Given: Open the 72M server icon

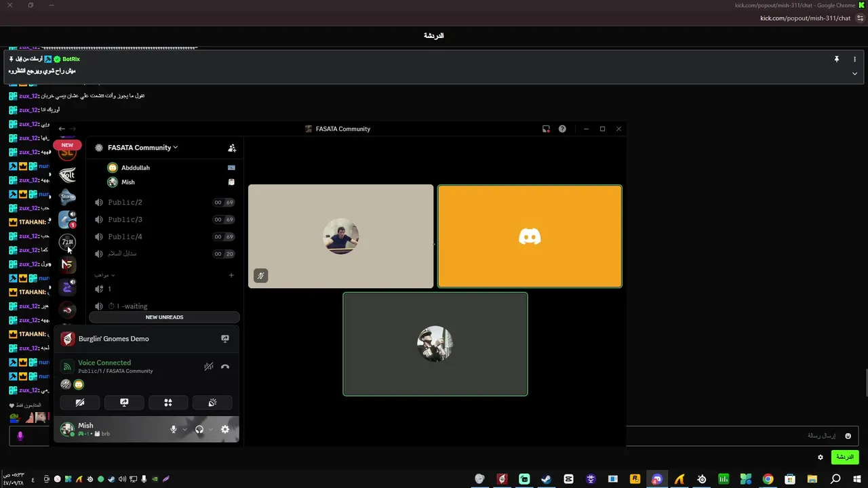Looking at the screenshot, I should click(67, 242).
